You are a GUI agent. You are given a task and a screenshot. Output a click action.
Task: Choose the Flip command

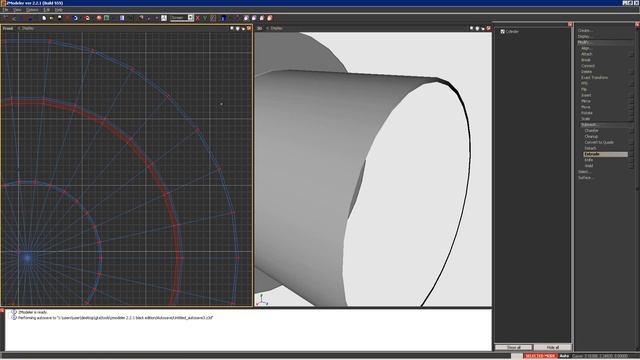[584, 89]
